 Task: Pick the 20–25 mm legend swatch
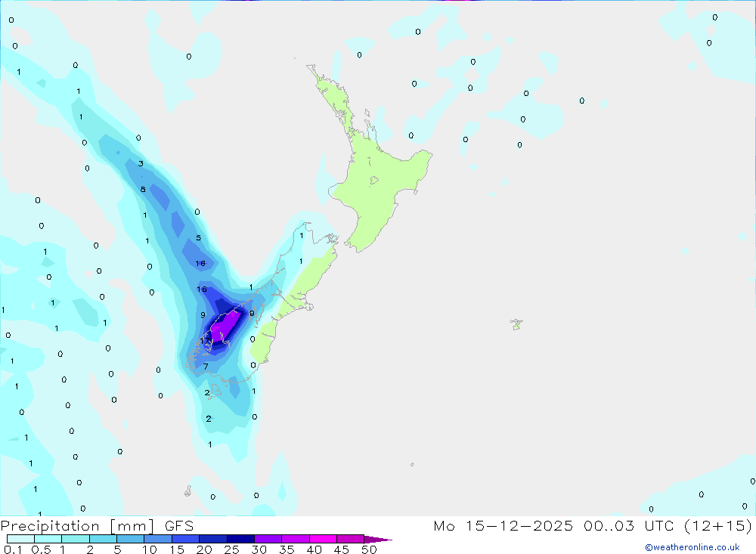(x=213, y=539)
